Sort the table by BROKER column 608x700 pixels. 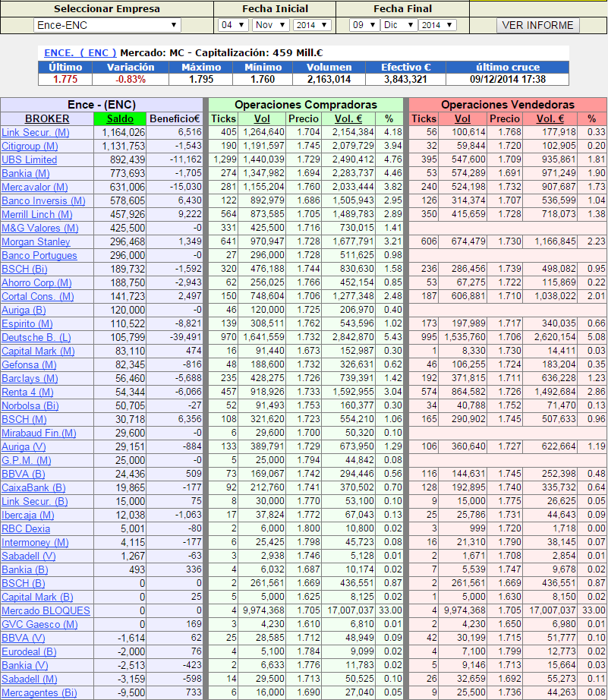coord(47,118)
